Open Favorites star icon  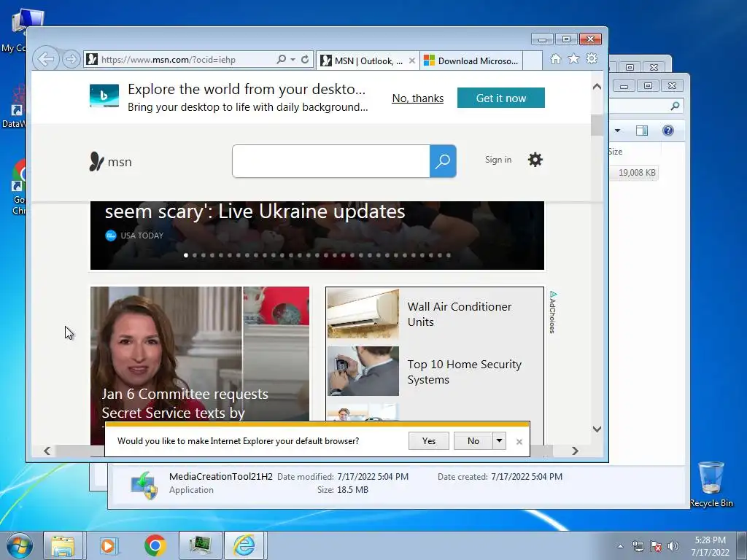573,58
